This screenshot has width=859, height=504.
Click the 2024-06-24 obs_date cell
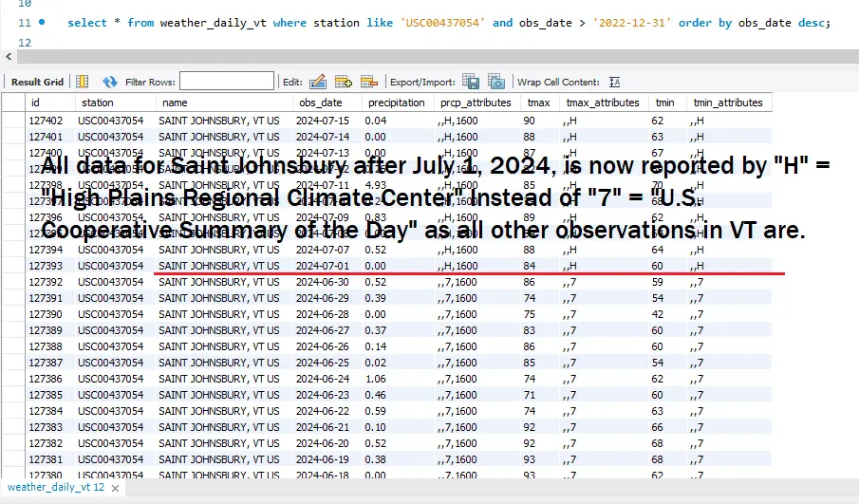(x=322, y=379)
